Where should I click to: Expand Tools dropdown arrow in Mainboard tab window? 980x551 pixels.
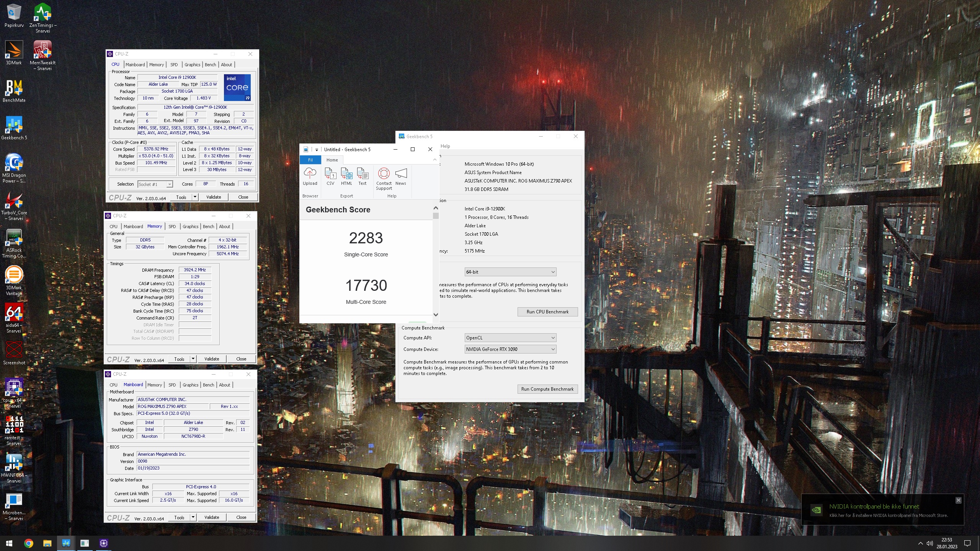pyautogui.click(x=193, y=517)
